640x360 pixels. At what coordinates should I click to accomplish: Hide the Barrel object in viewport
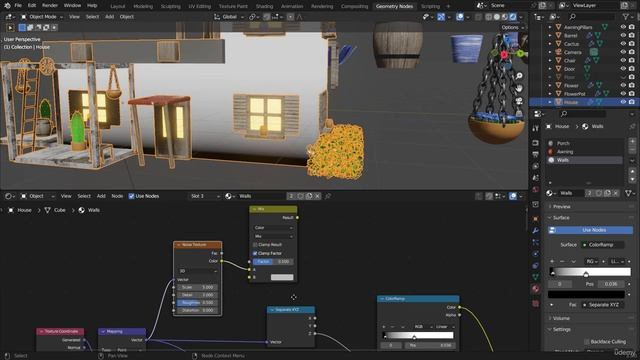coord(623,36)
